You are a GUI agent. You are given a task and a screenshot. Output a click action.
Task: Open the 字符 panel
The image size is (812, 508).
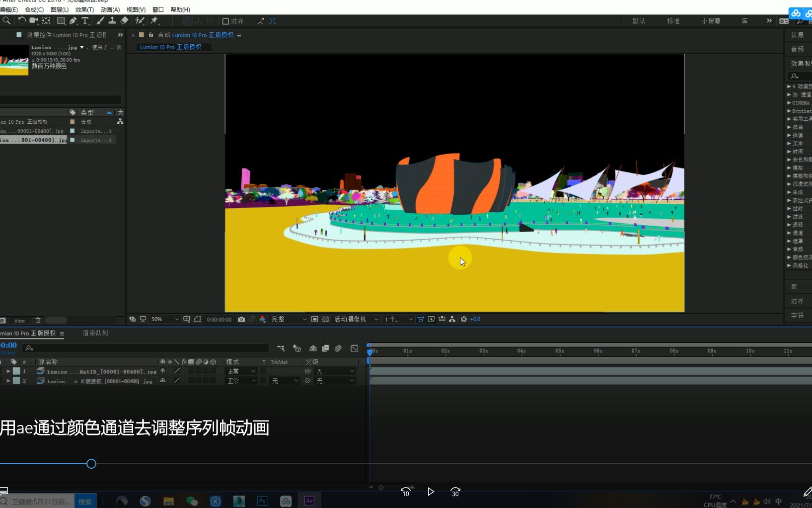798,316
